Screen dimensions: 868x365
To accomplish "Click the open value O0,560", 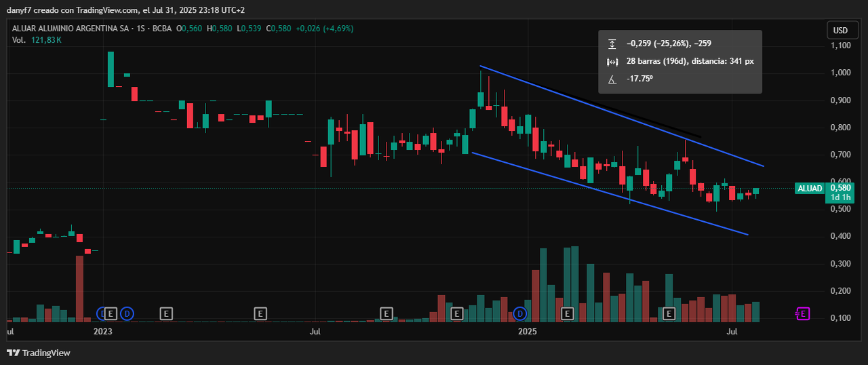I will pyautogui.click(x=189, y=28).
